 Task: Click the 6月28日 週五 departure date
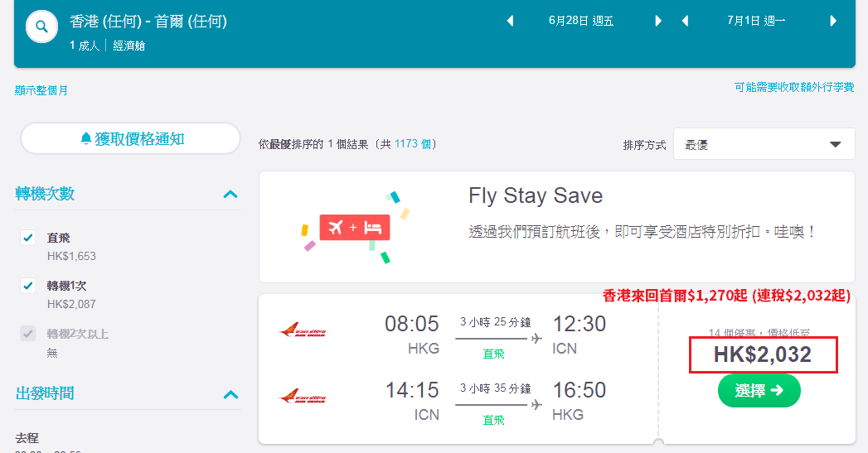580,21
